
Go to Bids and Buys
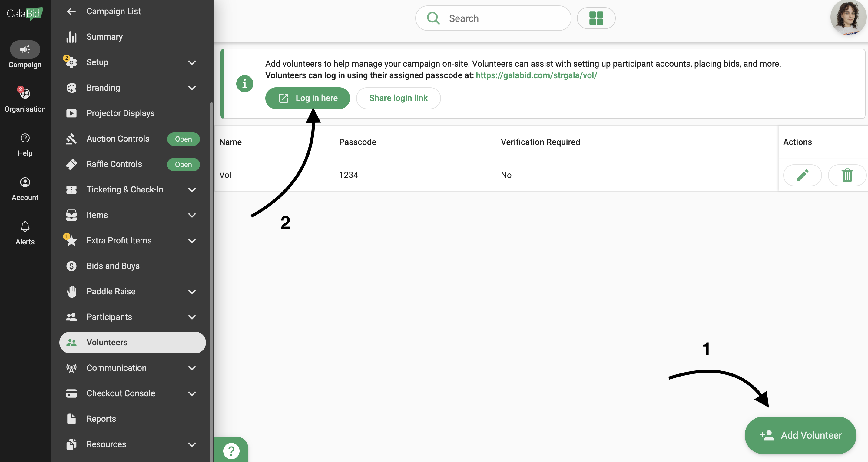[113, 266]
